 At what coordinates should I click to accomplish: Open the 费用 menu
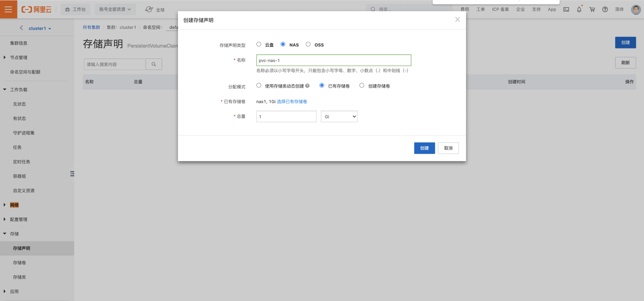coord(465,9)
